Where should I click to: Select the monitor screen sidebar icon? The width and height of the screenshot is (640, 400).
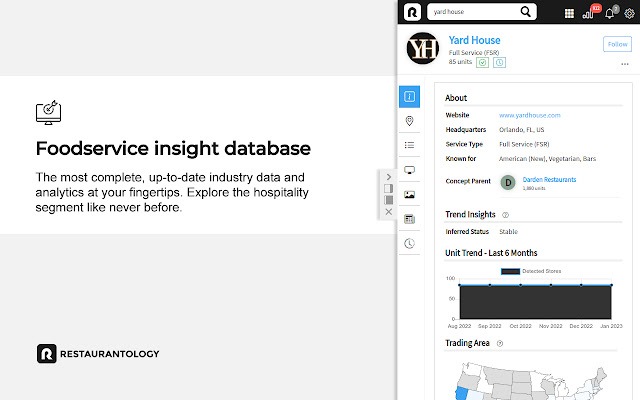[x=409, y=170]
